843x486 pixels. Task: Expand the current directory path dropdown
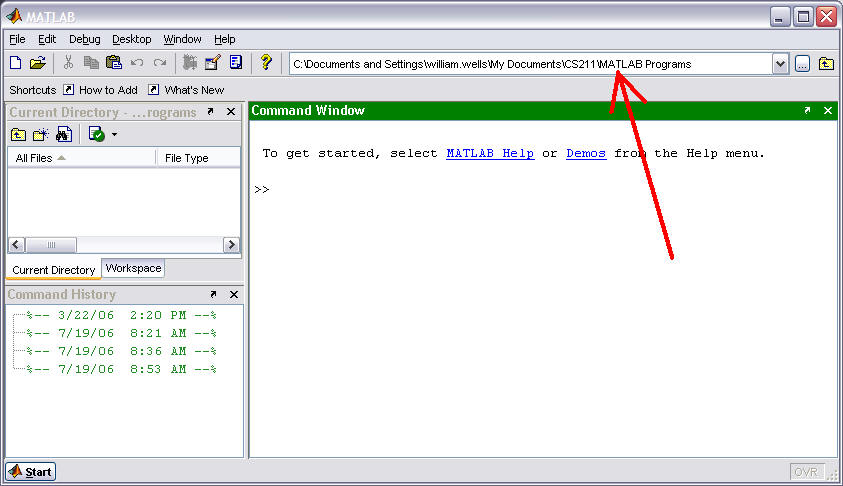[780, 64]
